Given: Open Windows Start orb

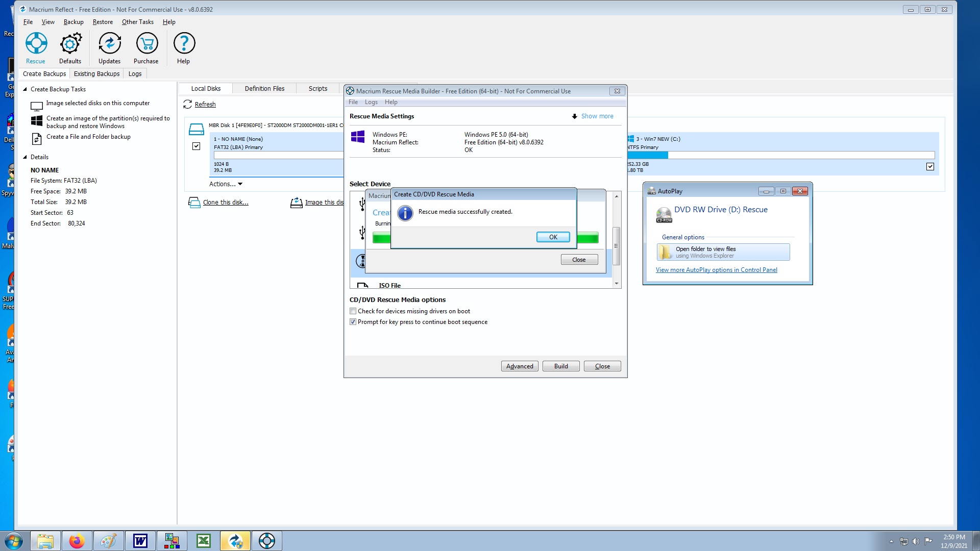Looking at the screenshot, I should (x=14, y=541).
